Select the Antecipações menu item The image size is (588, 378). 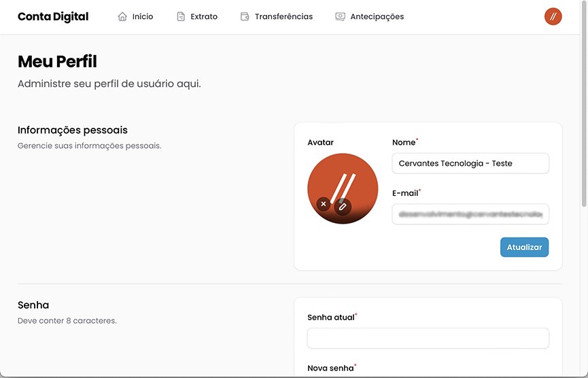pos(377,17)
